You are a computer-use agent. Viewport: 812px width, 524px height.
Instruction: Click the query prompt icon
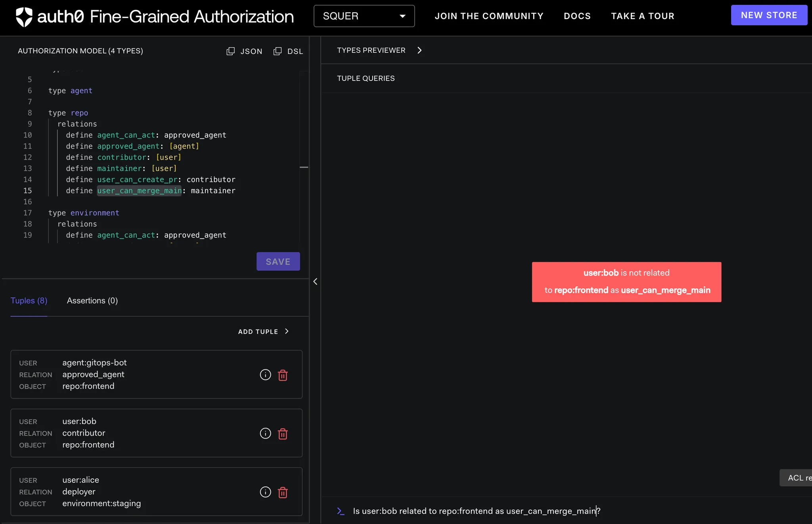point(341,511)
